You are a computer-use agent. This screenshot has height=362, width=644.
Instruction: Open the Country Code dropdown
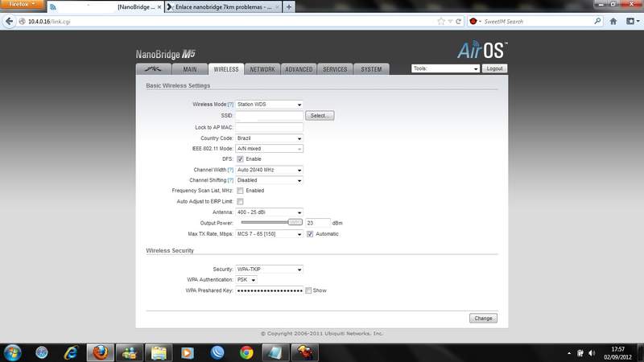pos(269,138)
